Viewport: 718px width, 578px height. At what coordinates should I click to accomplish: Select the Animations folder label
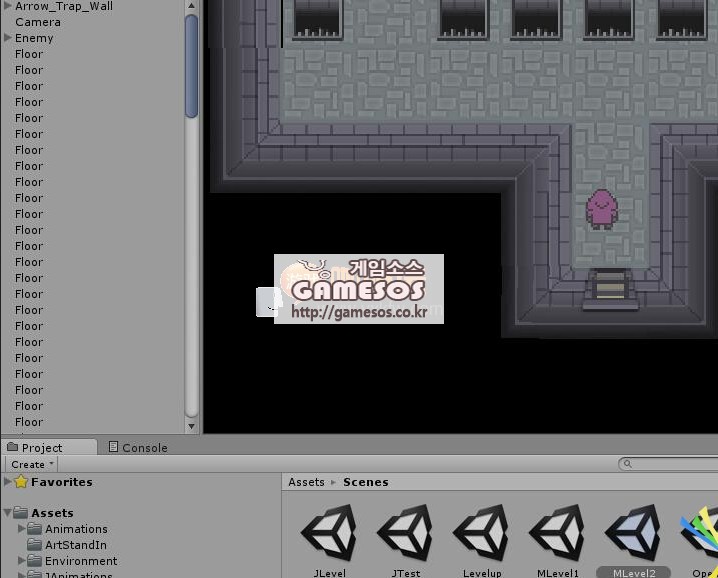click(x=76, y=529)
